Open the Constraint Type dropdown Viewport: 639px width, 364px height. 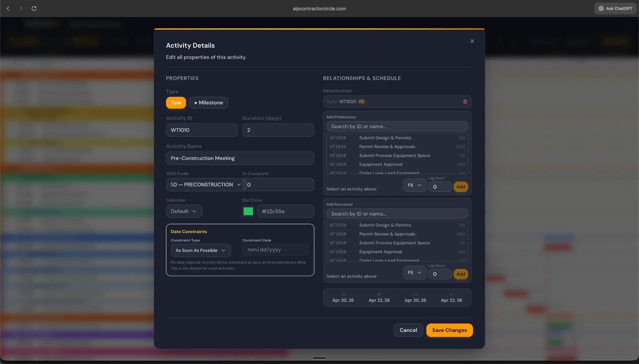click(x=201, y=250)
